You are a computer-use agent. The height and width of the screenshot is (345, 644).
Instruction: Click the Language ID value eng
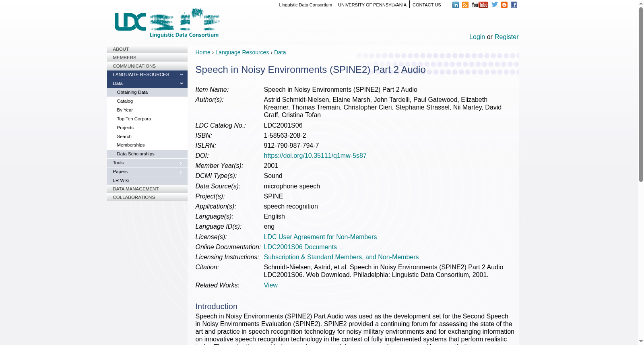click(x=269, y=227)
